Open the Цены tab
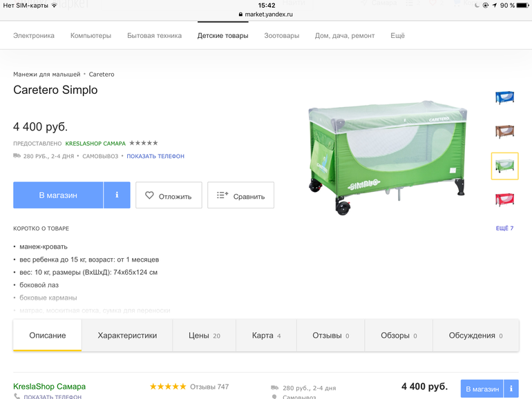This screenshot has height=399, width=532. [x=204, y=335]
